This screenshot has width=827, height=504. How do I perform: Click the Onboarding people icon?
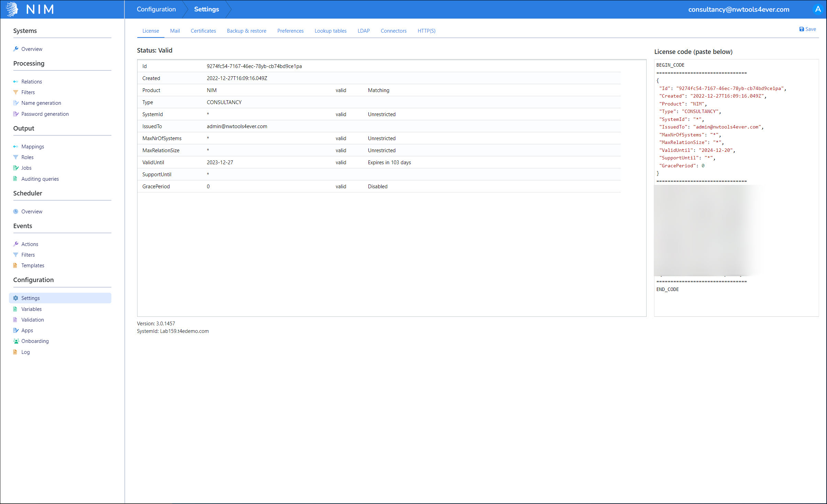[16, 341]
